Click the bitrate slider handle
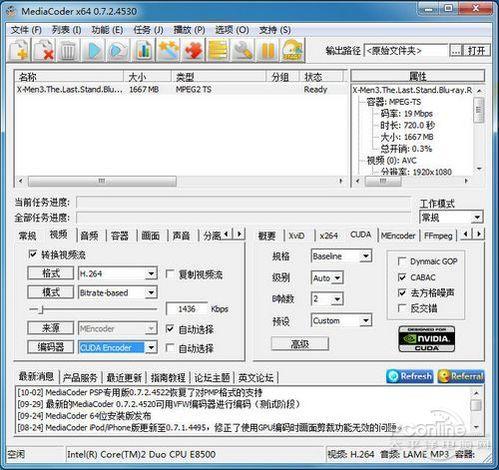 (x=42, y=310)
